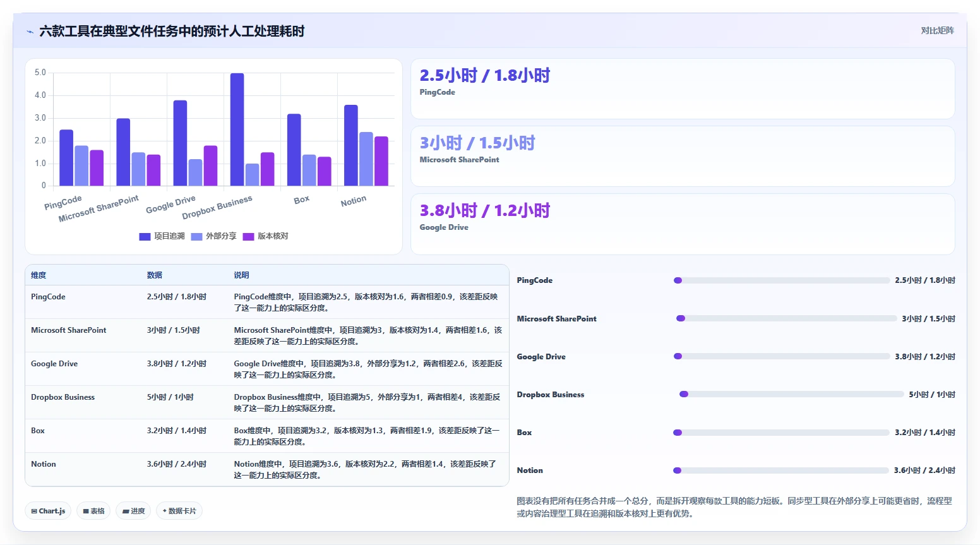The height and width of the screenshot is (545, 980).
Task: Toggle the 外部分享 legend item
Action: coord(213,236)
